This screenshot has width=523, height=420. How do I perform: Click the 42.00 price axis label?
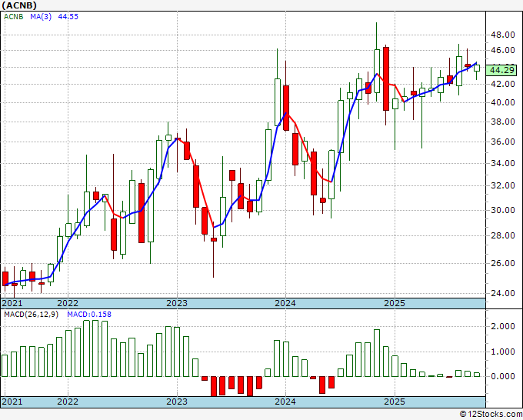coord(503,84)
